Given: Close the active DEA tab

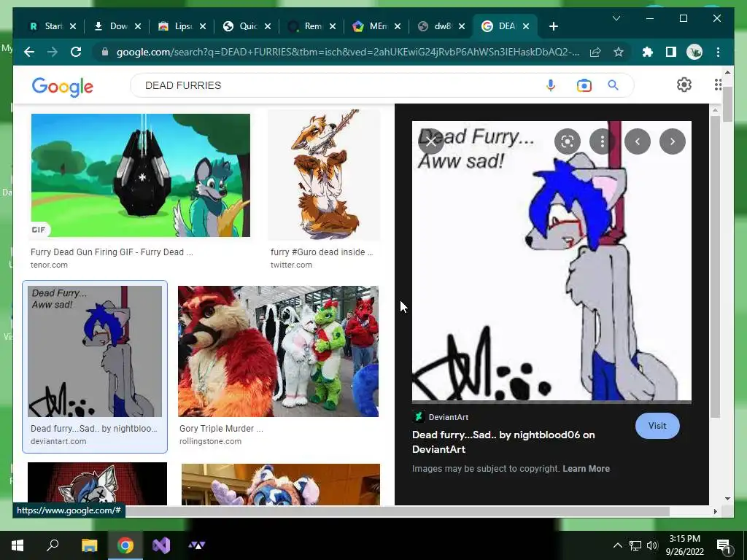Looking at the screenshot, I should point(526,26).
